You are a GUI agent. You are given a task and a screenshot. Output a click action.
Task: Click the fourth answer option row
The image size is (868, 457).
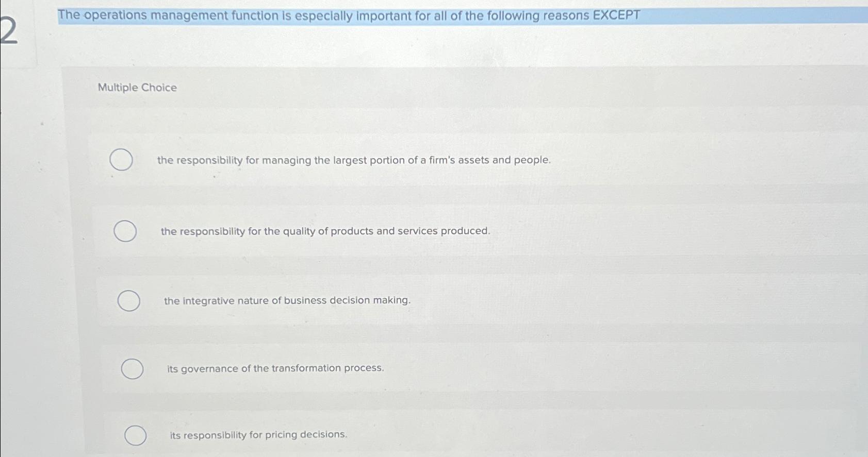(x=413, y=368)
